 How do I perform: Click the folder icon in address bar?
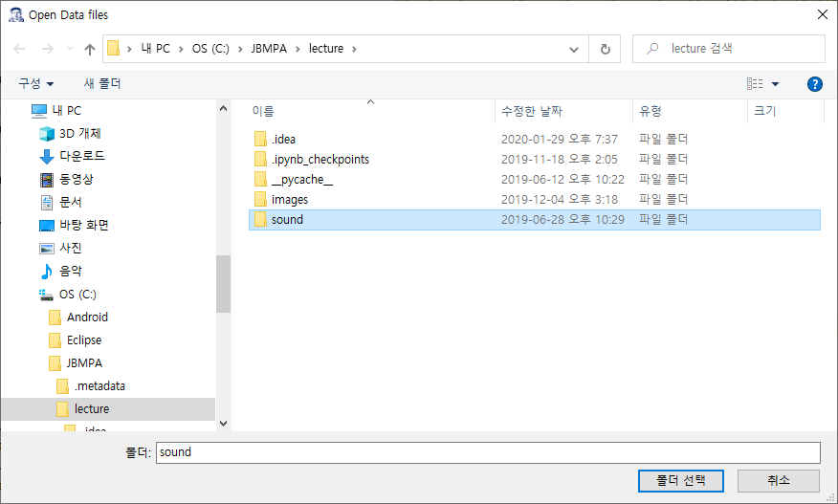[x=113, y=49]
